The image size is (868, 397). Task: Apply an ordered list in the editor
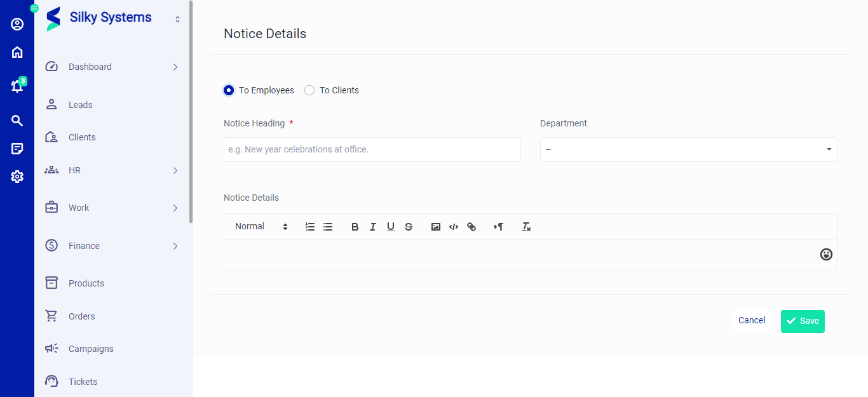[x=310, y=227]
